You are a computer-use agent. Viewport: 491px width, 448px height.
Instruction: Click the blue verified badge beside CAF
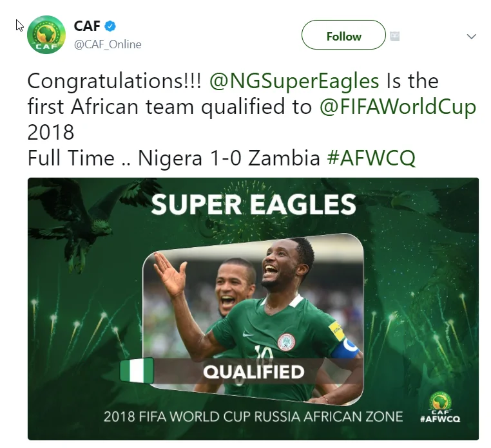pyautogui.click(x=111, y=26)
